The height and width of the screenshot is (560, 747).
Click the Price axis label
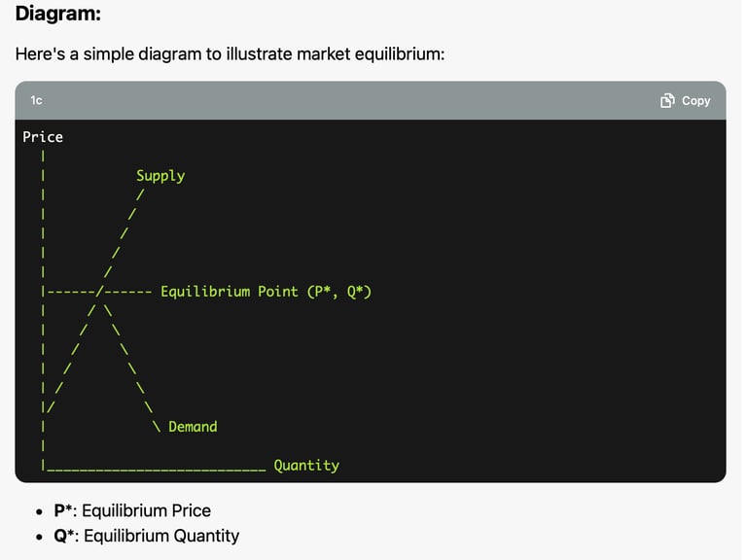tap(43, 137)
